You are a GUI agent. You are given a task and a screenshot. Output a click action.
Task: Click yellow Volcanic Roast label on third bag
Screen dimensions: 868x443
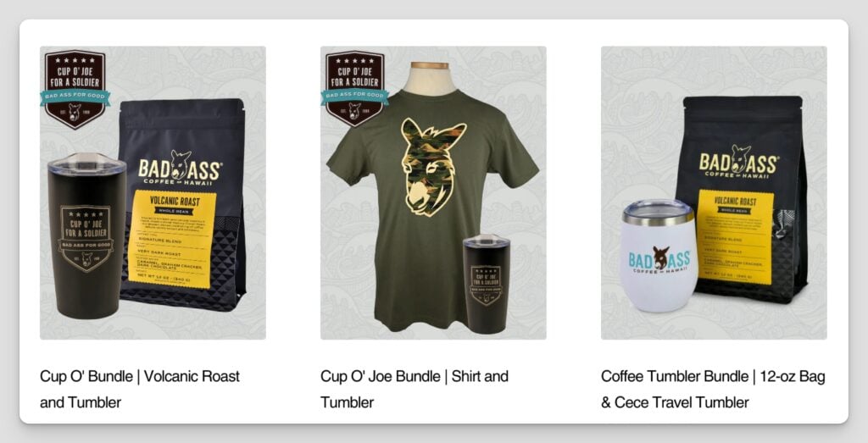(735, 236)
